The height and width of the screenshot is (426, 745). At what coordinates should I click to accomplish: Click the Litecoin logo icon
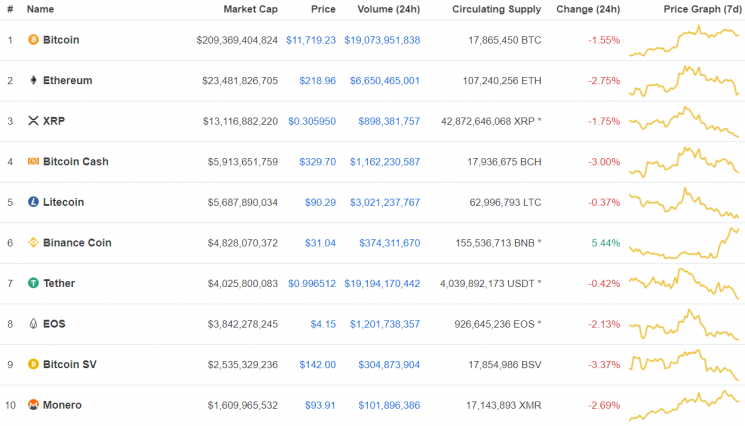[33, 202]
